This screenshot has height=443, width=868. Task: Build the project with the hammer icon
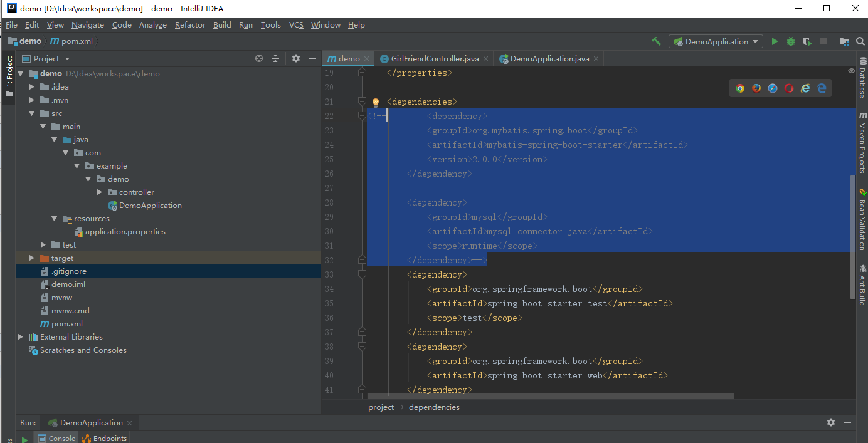tap(656, 41)
